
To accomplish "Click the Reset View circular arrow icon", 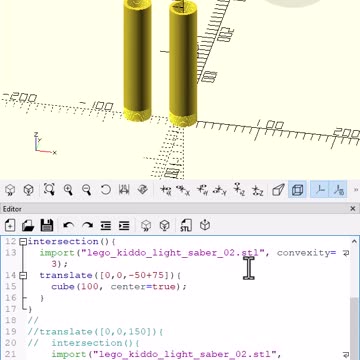I will pos(105,190).
